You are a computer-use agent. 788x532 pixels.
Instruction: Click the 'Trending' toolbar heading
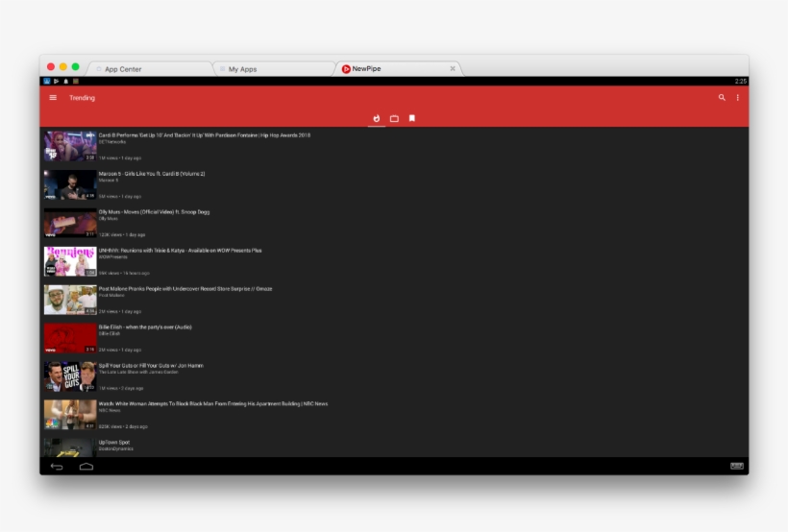(x=82, y=98)
